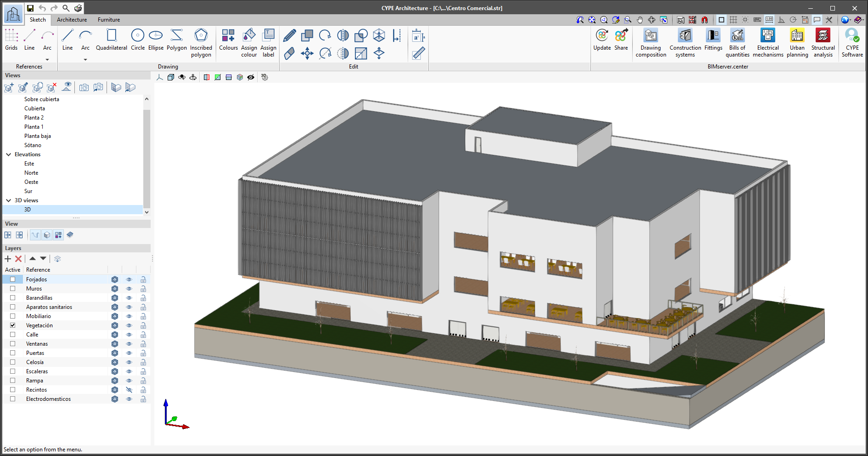Open the Cubierta floor view
868x456 pixels.
tap(34, 108)
